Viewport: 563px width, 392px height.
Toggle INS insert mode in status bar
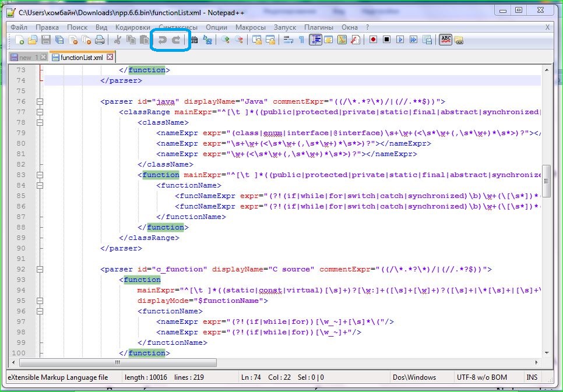(x=532, y=377)
